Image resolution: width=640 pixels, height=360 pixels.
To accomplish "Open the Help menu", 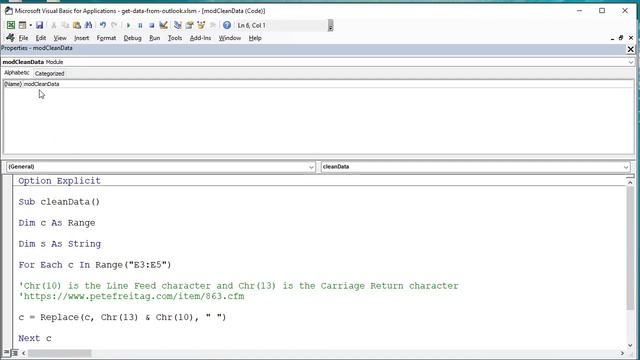I will point(255,38).
